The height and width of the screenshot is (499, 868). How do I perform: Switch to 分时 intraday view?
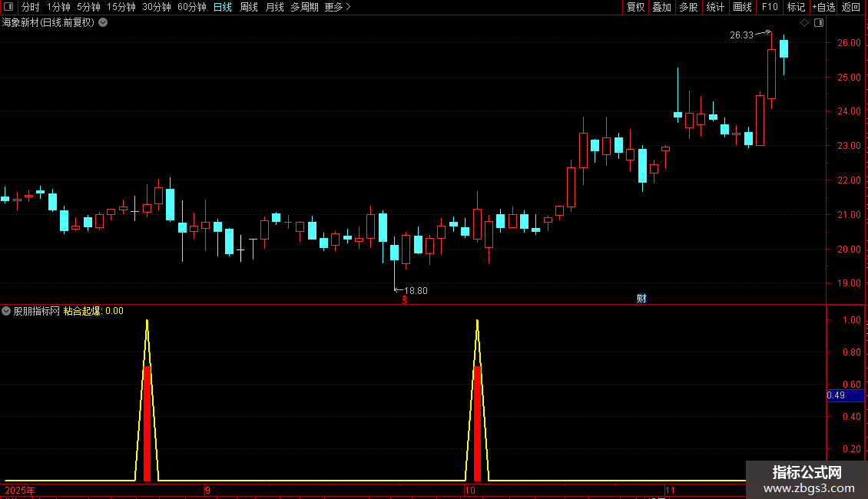31,7
